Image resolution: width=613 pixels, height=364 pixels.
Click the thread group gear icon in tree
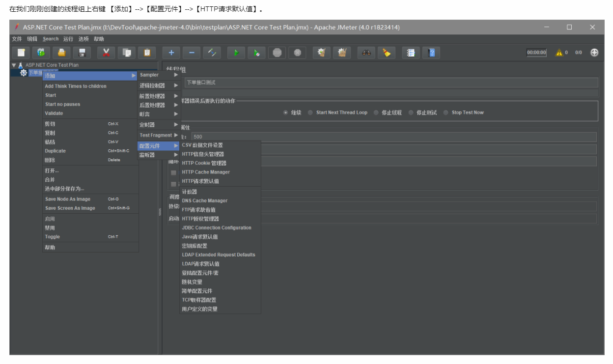(x=23, y=73)
